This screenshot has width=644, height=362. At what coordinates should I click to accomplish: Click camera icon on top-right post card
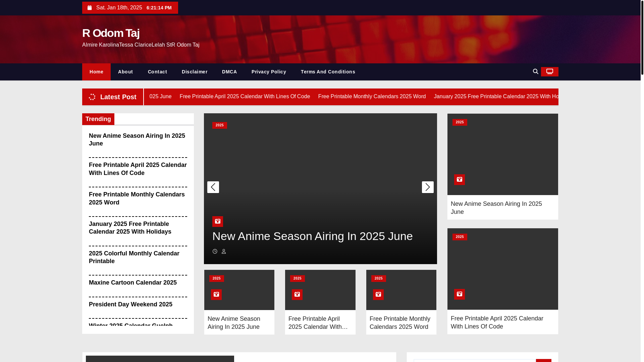point(459,180)
